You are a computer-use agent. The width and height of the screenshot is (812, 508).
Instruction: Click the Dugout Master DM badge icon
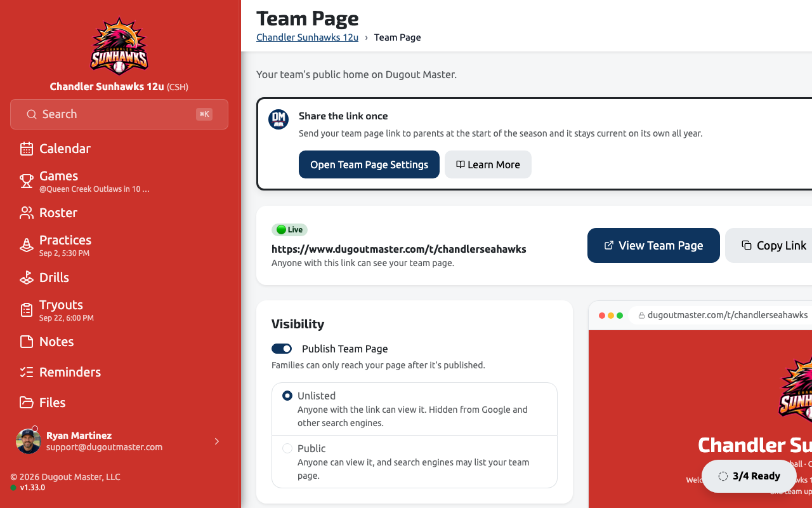(x=278, y=119)
